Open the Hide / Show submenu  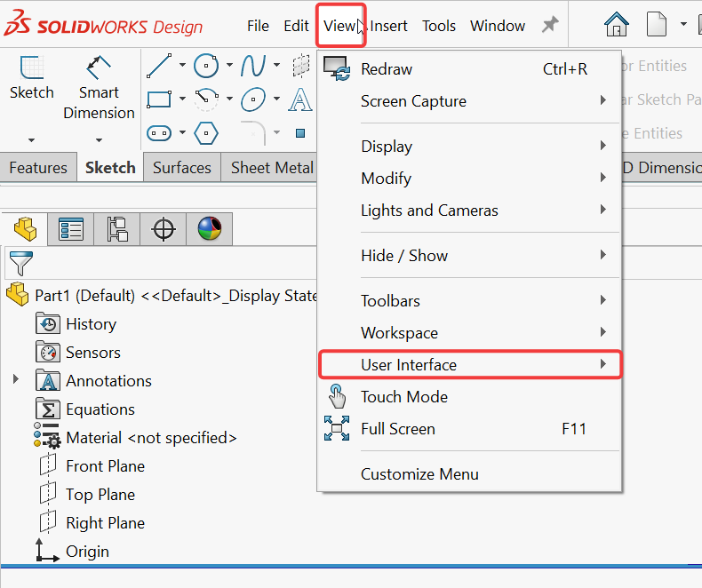pyautogui.click(x=469, y=256)
